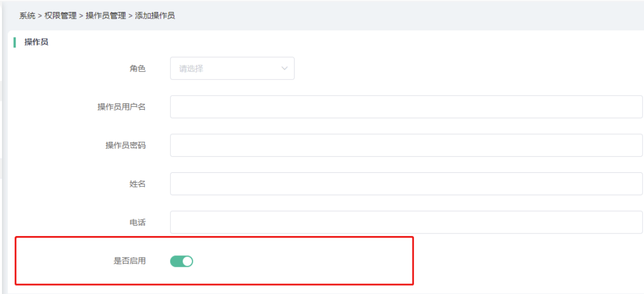Click the 角色 field label
The height and width of the screenshot is (294, 644).
[138, 68]
